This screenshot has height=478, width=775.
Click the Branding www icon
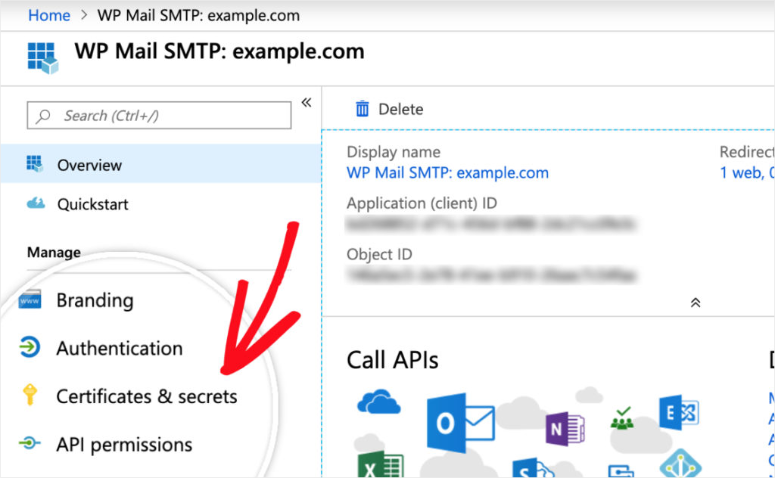pyautogui.click(x=30, y=300)
